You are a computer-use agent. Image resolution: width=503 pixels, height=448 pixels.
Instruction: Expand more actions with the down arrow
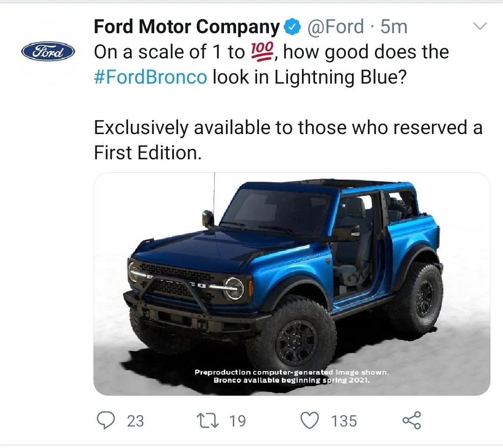pos(481,26)
